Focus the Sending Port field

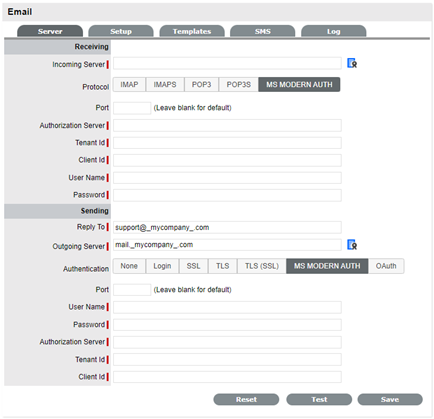click(x=132, y=290)
